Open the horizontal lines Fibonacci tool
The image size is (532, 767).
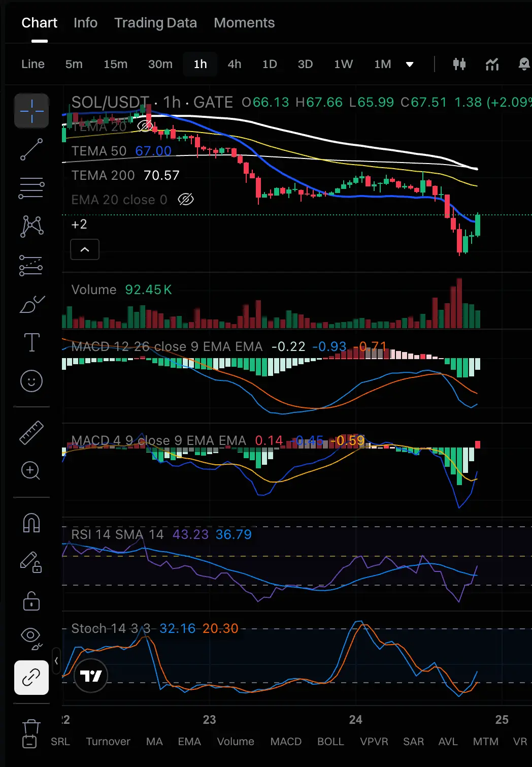coord(31,188)
